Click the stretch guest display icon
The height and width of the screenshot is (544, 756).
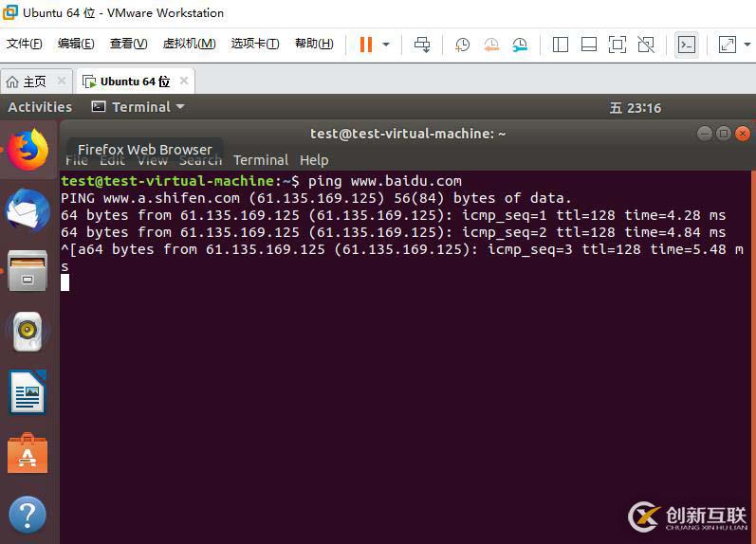coord(728,45)
